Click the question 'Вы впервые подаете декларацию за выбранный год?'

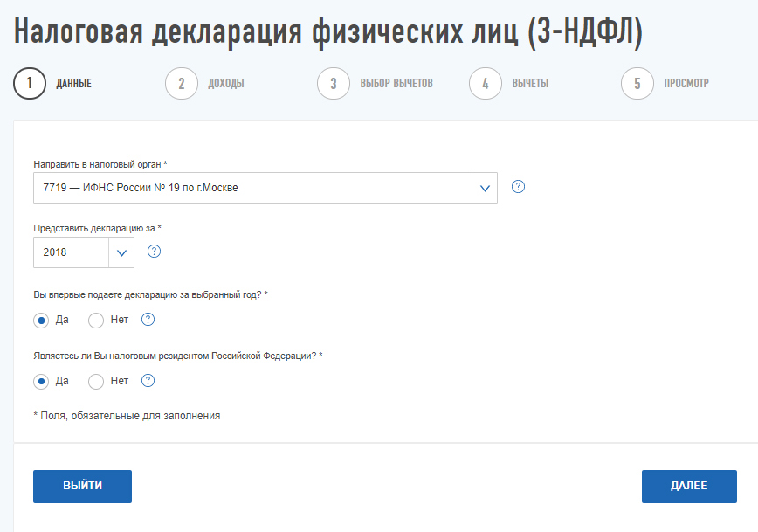150,294
